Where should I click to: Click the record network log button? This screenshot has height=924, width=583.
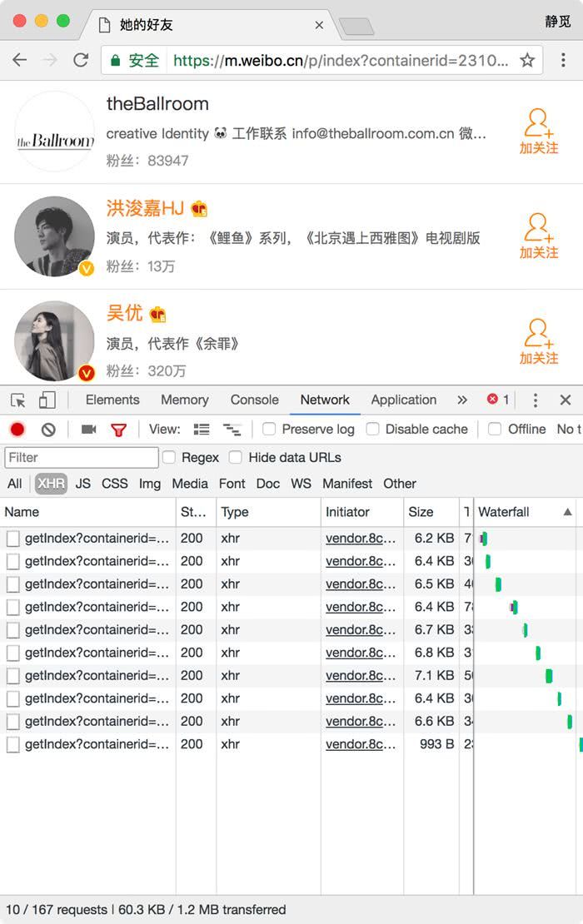pyautogui.click(x=17, y=430)
